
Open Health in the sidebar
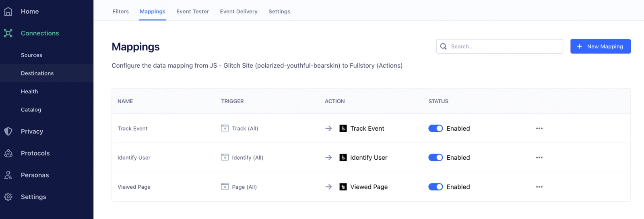click(29, 92)
